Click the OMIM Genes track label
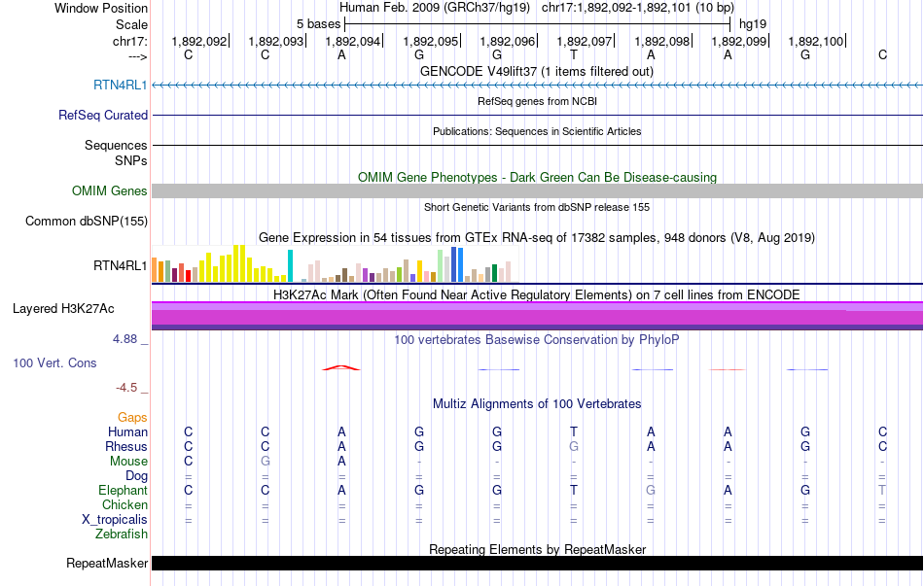The image size is (924, 586). [109, 190]
